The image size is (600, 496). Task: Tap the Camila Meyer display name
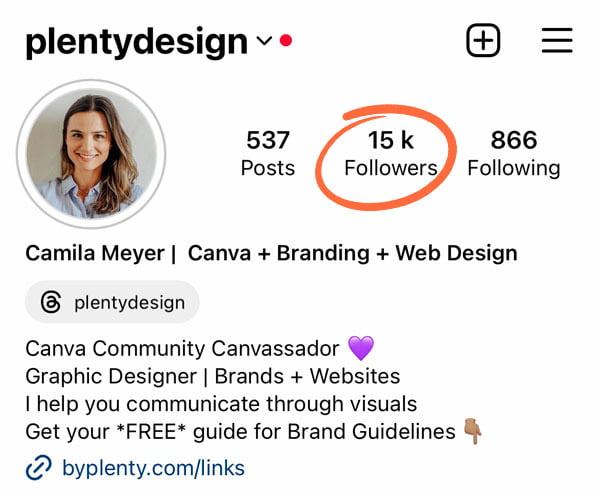(95, 253)
